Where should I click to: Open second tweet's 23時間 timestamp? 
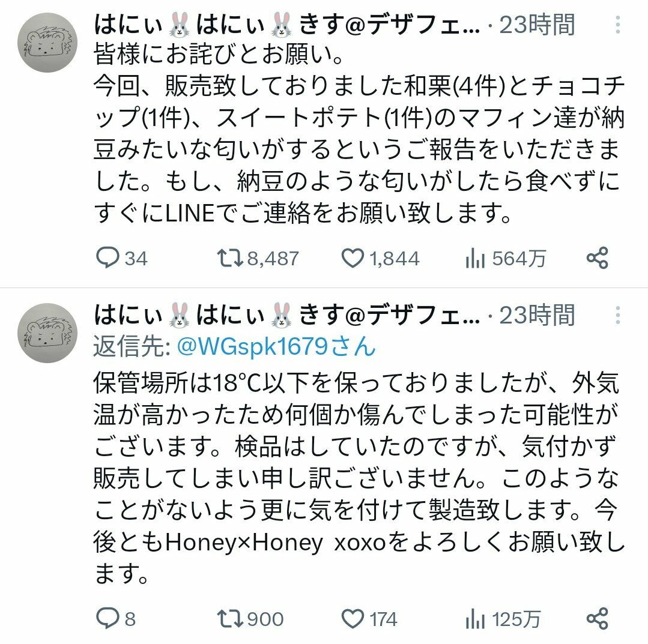pos(537,315)
